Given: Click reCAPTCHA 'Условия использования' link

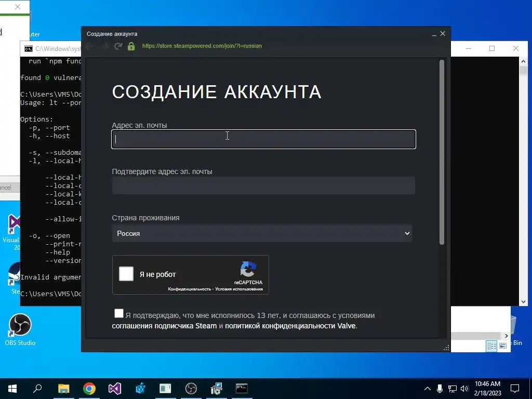Looking at the screenshot, I should pos(239,289).
